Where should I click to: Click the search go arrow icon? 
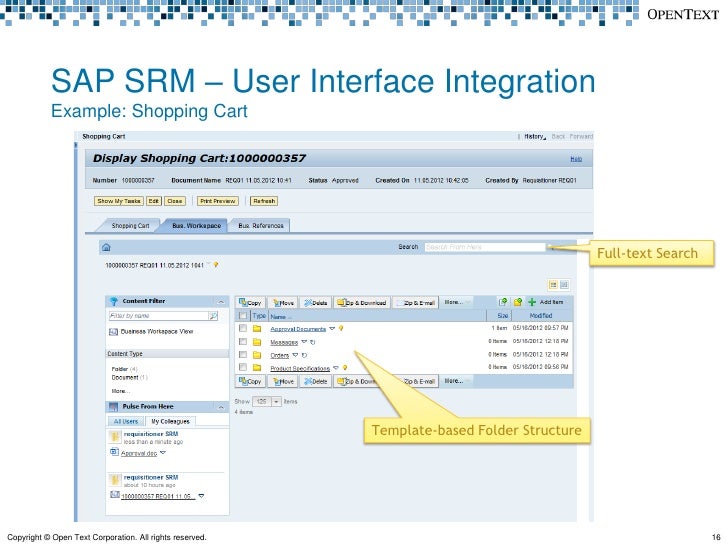click(550, 247)
